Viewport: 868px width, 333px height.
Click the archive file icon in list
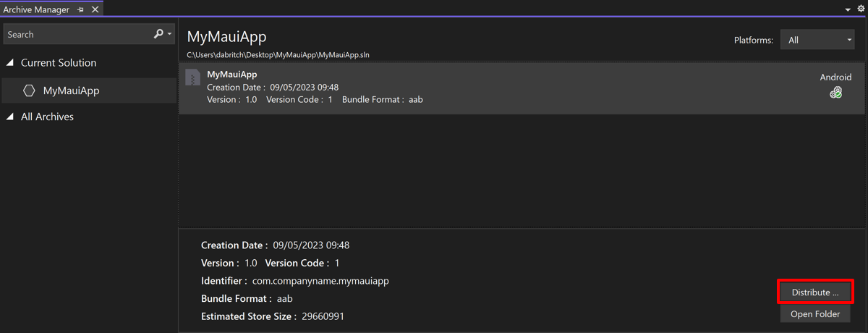tap(192, 77)
